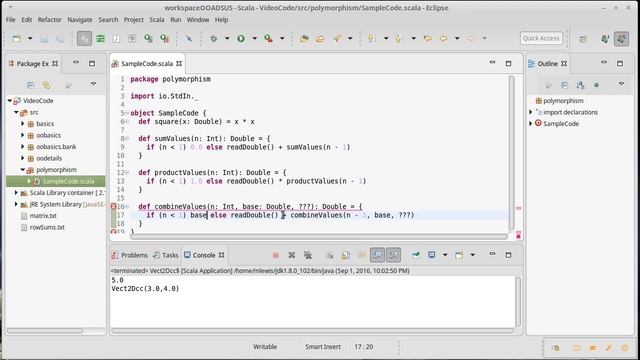Click the New file toolbar icon
The image size is (640, 360).
point(16,39)
